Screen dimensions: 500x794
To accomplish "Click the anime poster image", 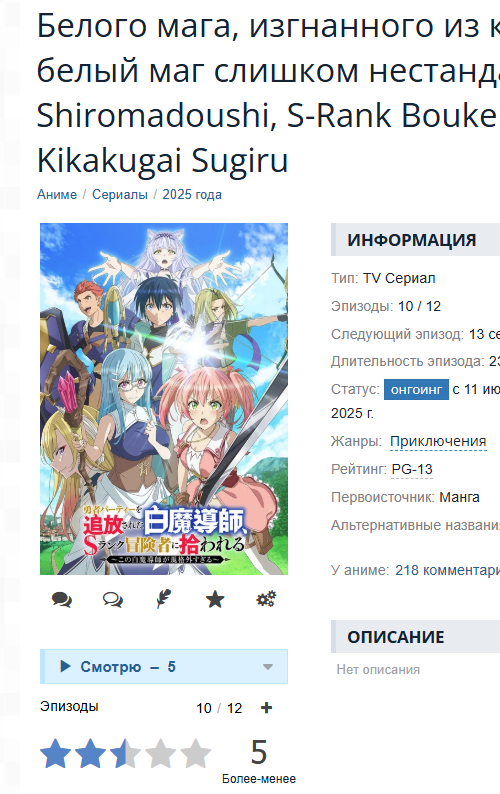I will point(164,399).
